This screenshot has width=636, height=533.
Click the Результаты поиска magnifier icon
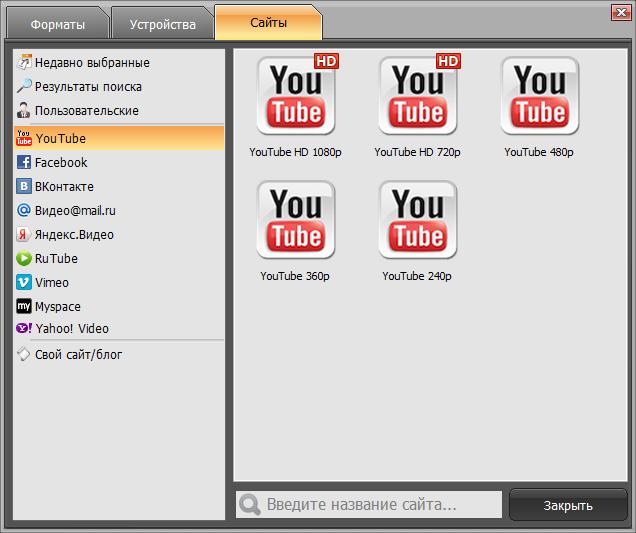coord(24,86)
